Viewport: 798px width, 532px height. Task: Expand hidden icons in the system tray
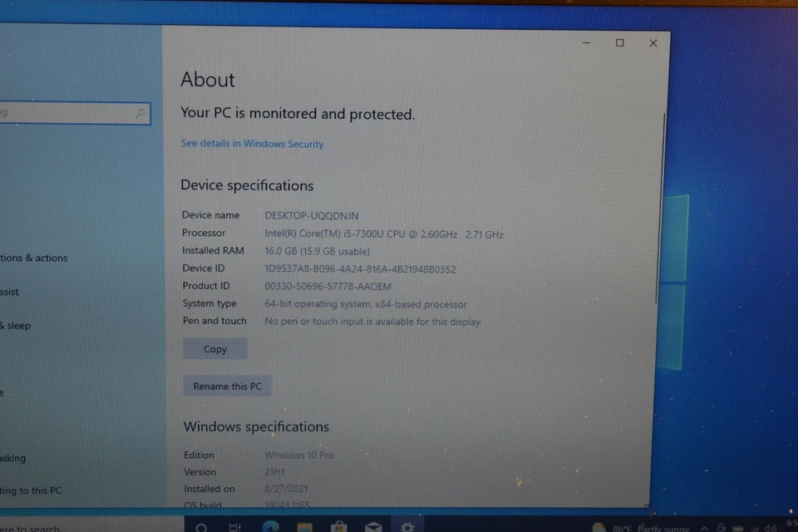click(705, 527)
